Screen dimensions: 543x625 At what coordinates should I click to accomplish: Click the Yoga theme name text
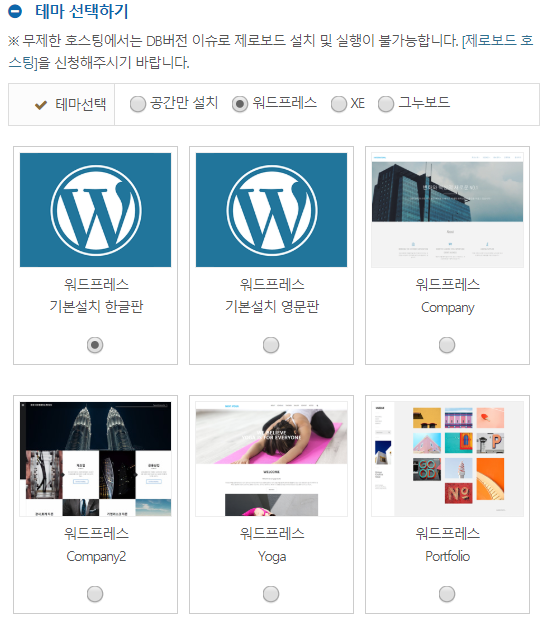click(272, 556)
